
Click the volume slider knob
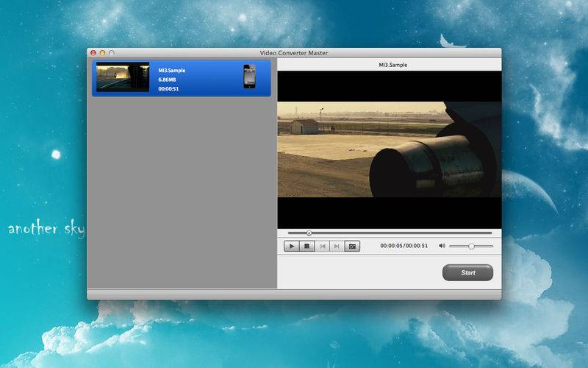click(471, 246)
